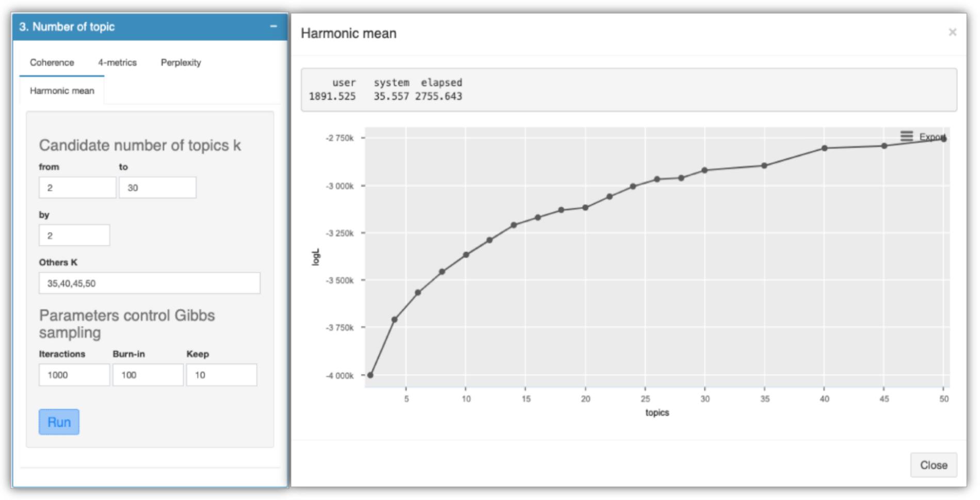
Task: Click the data point at 35 topics
Action: [x=764, y=166]
